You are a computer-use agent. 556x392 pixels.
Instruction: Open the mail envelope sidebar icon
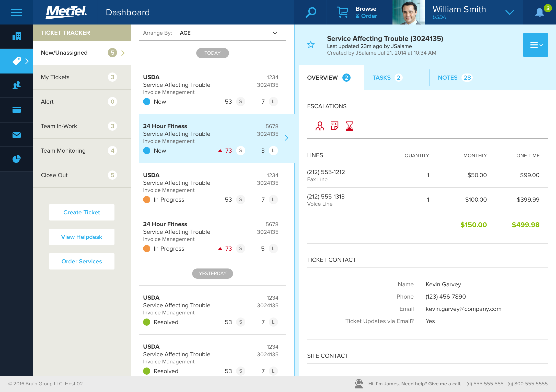tap(16, 134)
